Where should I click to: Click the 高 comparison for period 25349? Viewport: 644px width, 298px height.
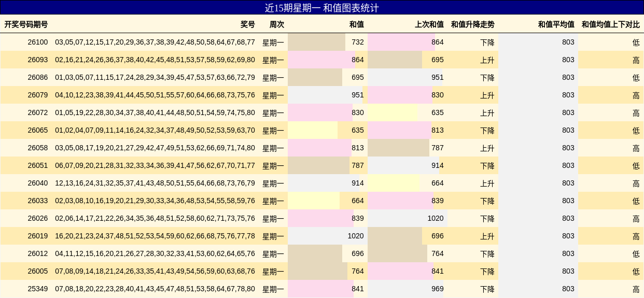pos(636,289)
